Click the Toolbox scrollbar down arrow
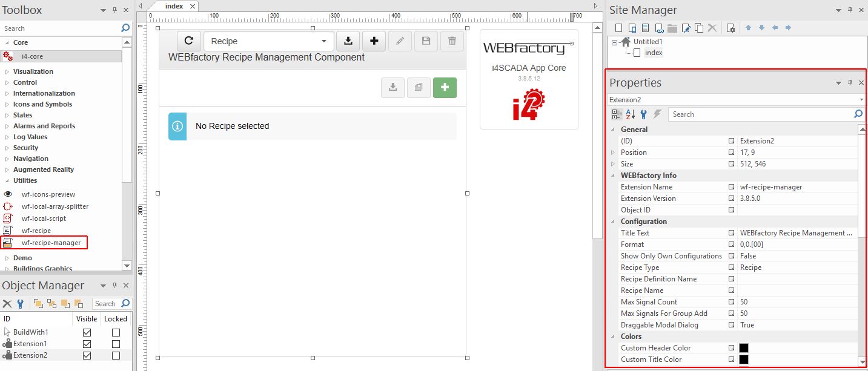 point(127,265)
